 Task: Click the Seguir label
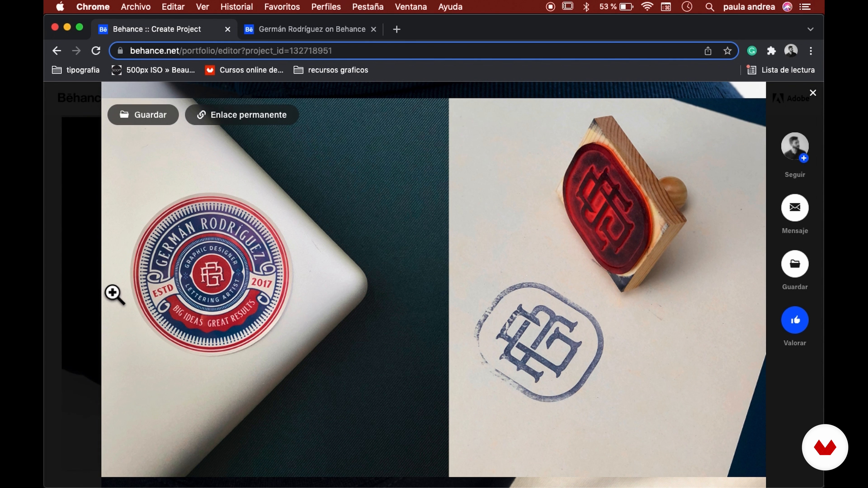[x=795, y=174]
